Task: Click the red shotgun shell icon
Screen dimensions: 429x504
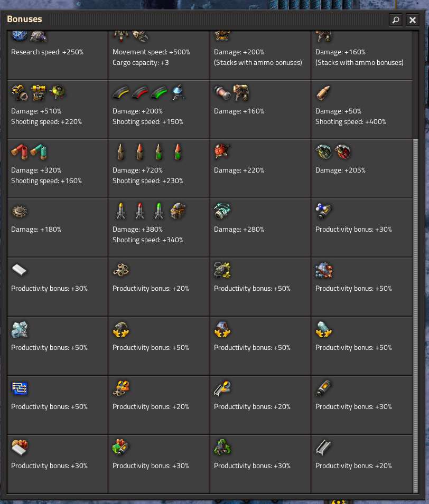Action: [19, 151]
